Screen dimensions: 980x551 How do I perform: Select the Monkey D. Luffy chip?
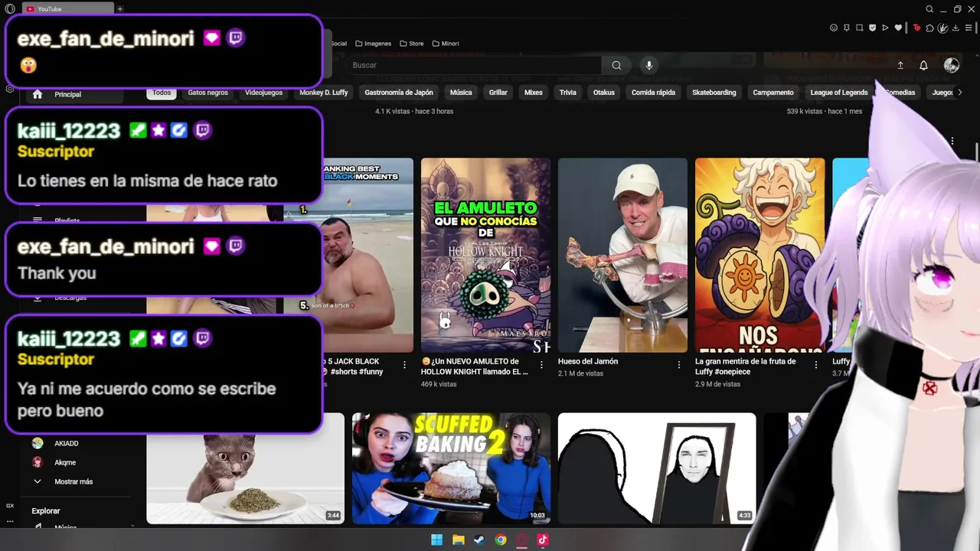click(x=324, y=93)
